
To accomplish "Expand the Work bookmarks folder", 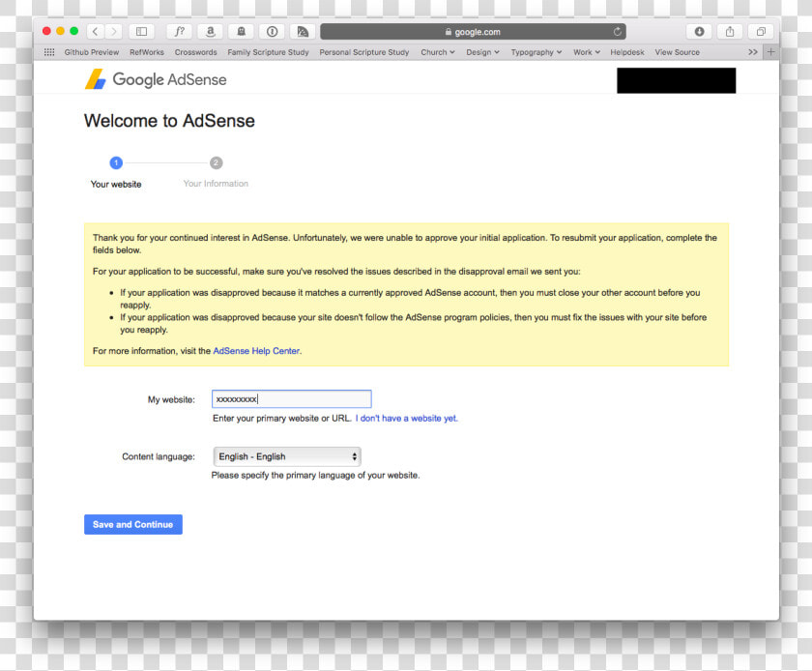I will coord(587,52).
